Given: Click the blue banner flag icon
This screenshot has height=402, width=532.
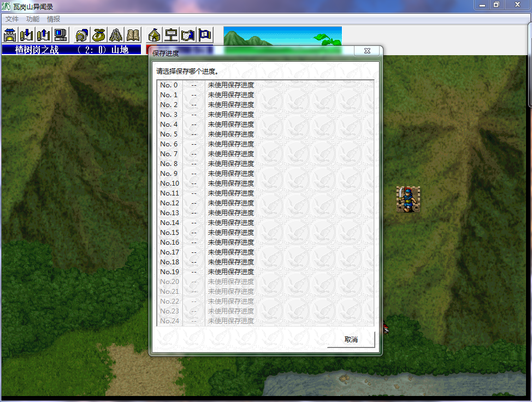Looking at the screenshot, I should click(205, 34).
